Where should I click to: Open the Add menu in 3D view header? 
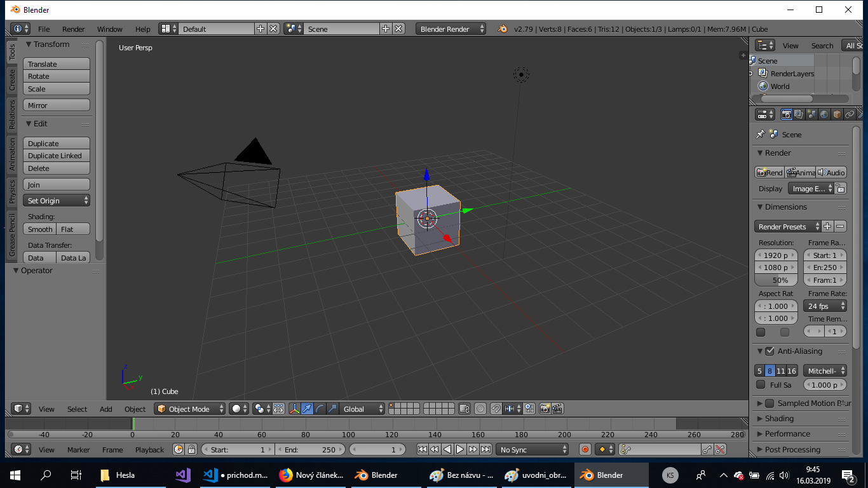[105, 409]
